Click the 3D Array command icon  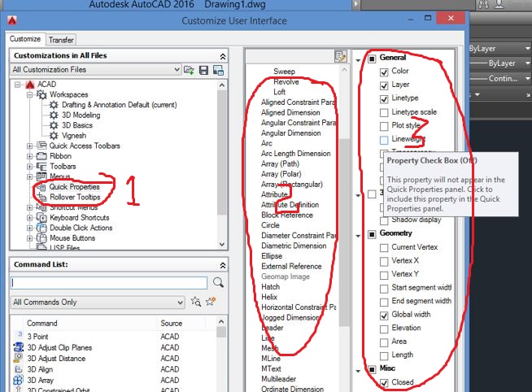click(19, 380)
